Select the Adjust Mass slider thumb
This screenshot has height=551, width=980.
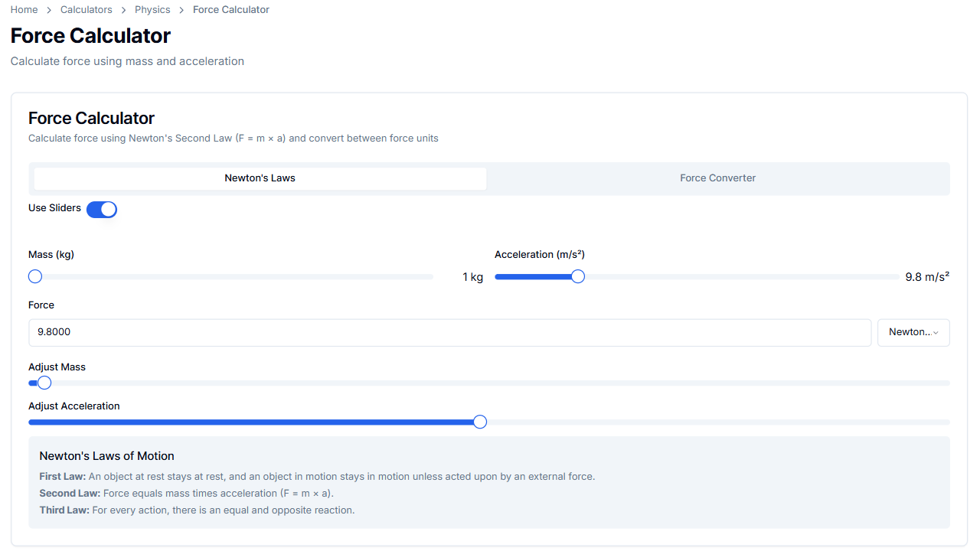point(44,383)
